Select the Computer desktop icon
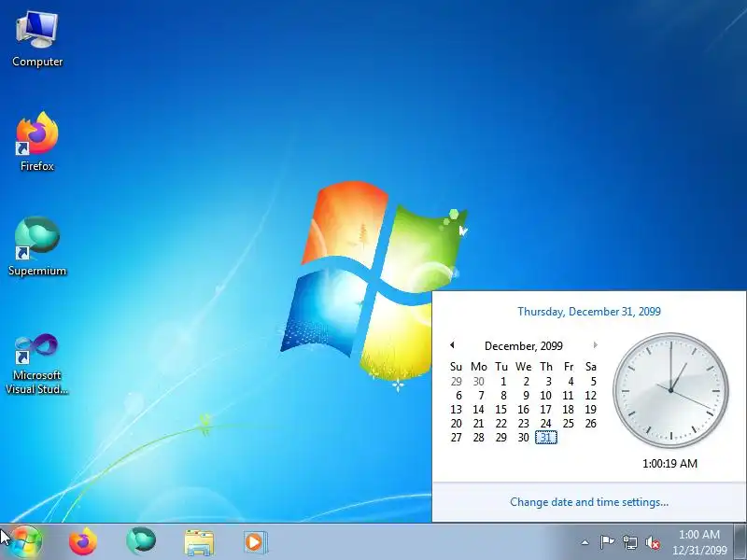 [x=37, y=40]
